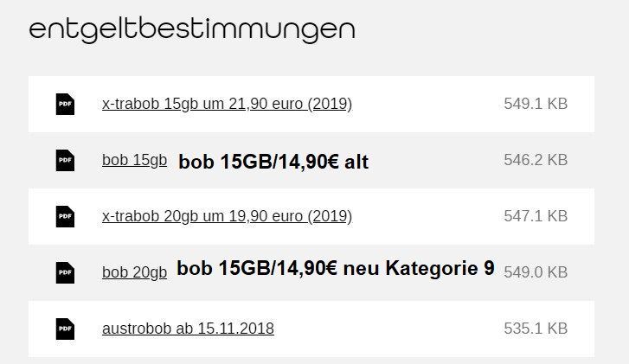The image size is (629, 364).
Task: Click the 549.1 KB file size label
Action: [x=536, y=104]
